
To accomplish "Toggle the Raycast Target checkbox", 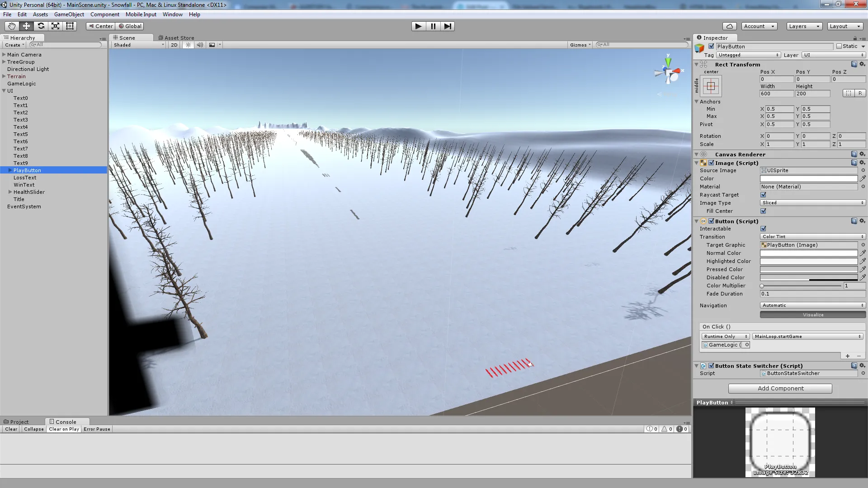I will [x=763, y=195].
